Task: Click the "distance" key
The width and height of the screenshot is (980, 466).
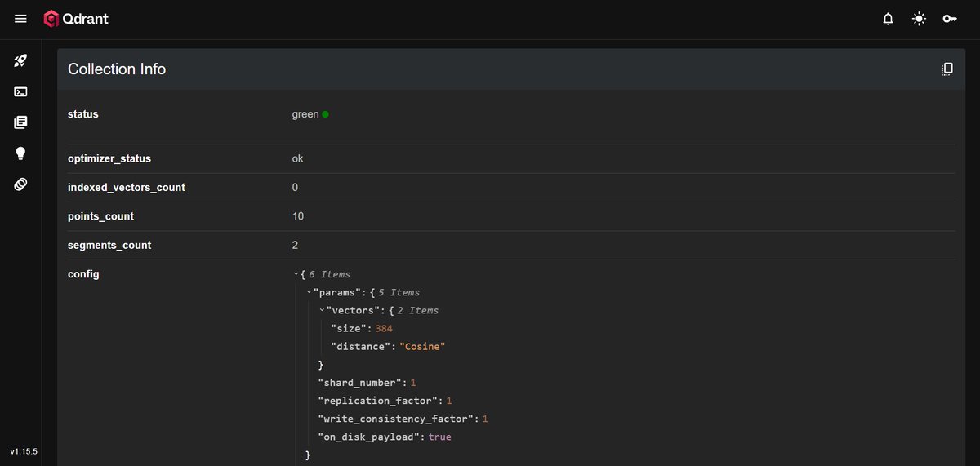Action: (362, 347)
